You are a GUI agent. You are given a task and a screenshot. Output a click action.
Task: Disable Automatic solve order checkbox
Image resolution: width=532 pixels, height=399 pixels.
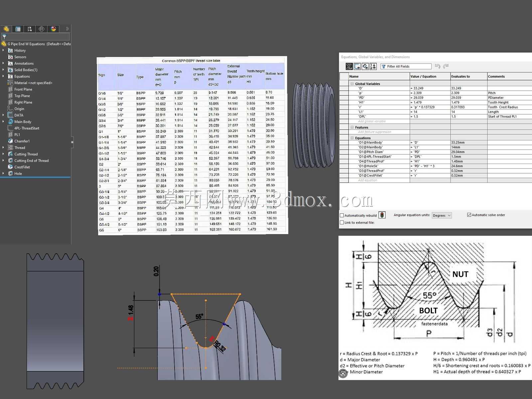click(x=469, y=215)
